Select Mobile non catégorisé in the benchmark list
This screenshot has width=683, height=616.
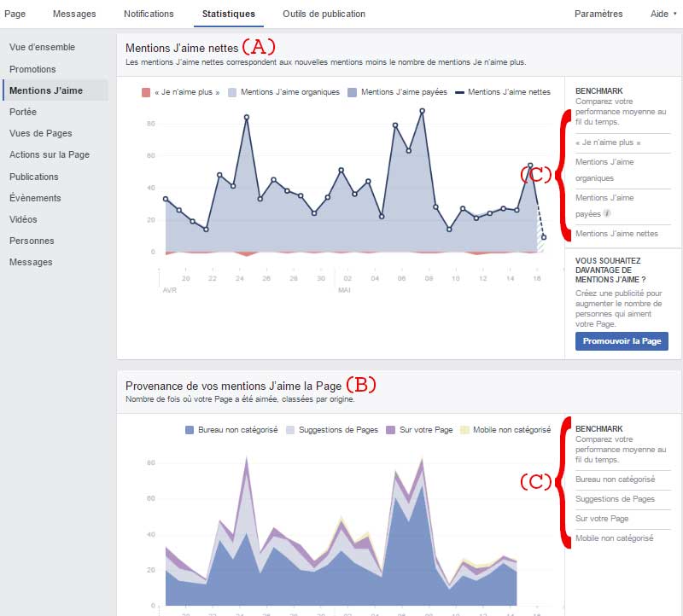click(x=614, y=538)
